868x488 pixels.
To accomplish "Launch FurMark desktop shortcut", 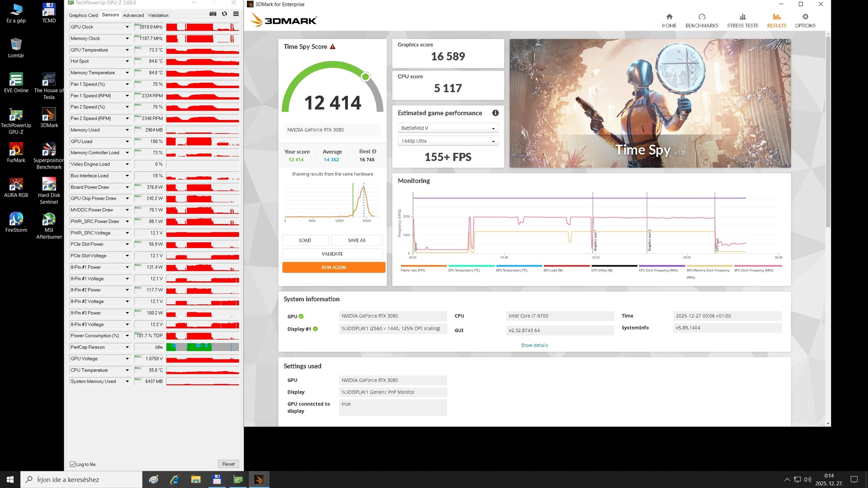I will (x=16, y=150).
